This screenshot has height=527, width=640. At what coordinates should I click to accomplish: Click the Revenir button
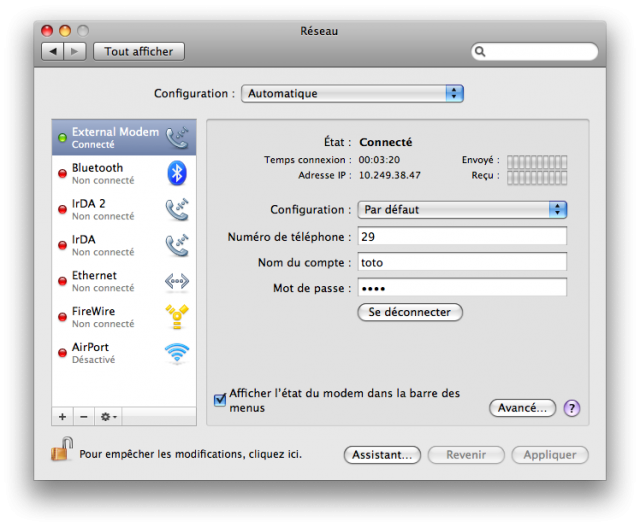pyautogui.click(x=466, y=455)
